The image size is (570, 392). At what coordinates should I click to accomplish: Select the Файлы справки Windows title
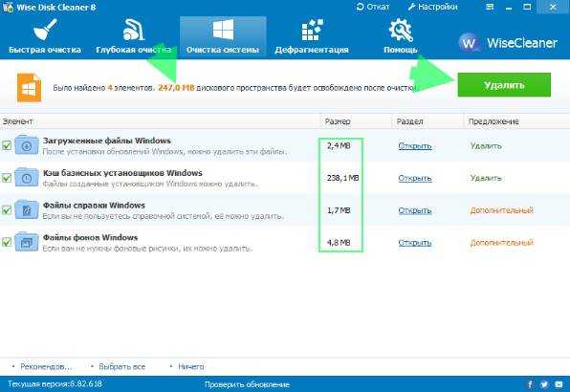pyautogui.click(x=94, y=206)
